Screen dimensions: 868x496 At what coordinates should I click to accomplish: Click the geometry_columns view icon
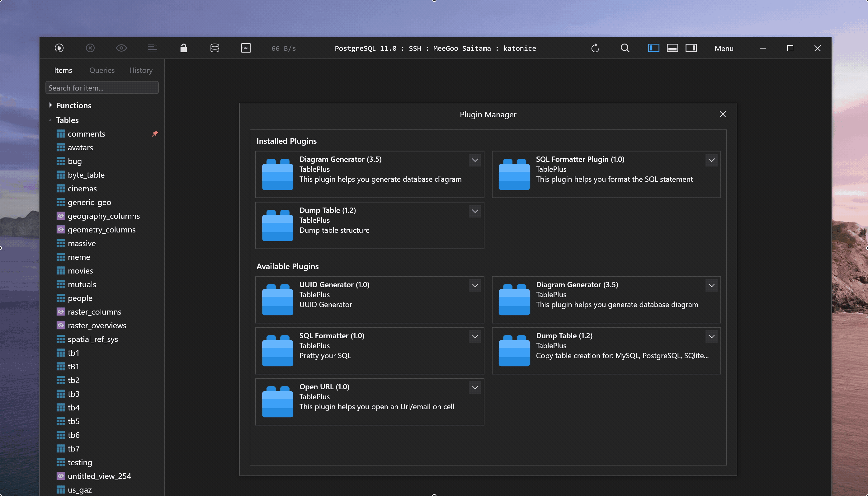pos(60,229)
